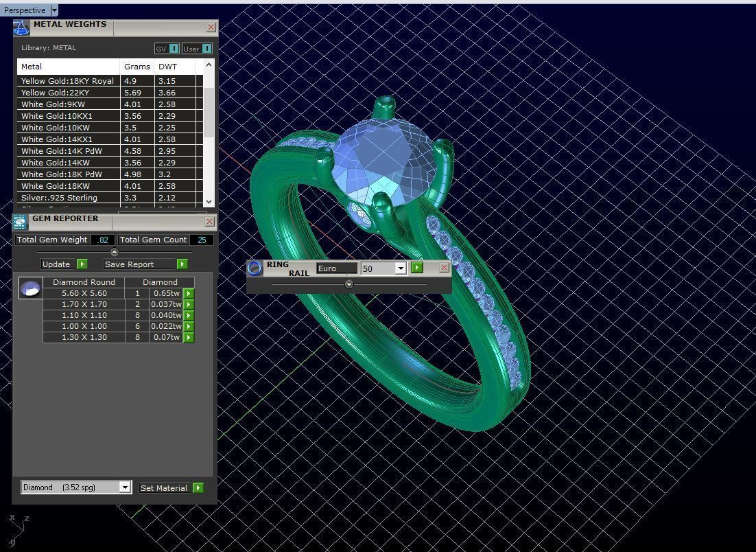Click the Total Gem Count value field
Image resolution: width=756 pixels, height=552 pixels.
point(202,240)
